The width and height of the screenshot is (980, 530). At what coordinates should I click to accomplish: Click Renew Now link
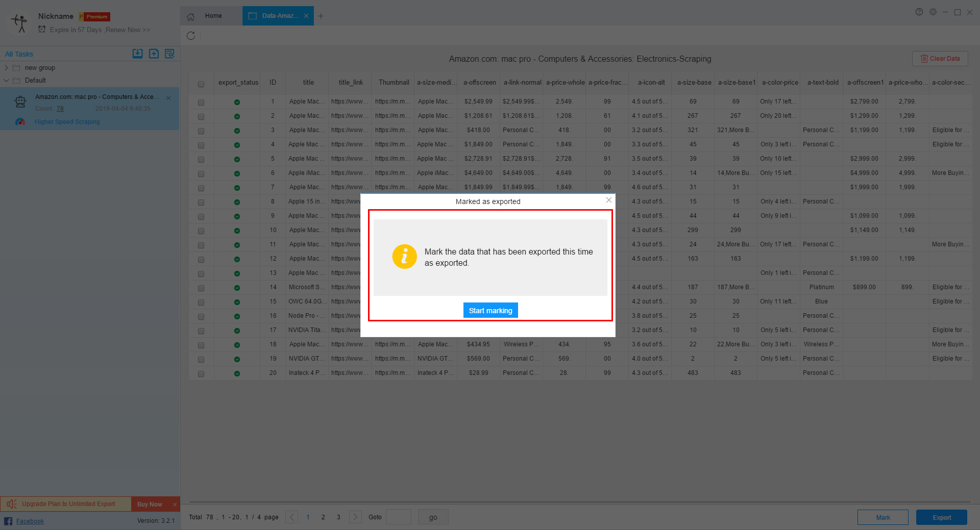click(128, 30)
